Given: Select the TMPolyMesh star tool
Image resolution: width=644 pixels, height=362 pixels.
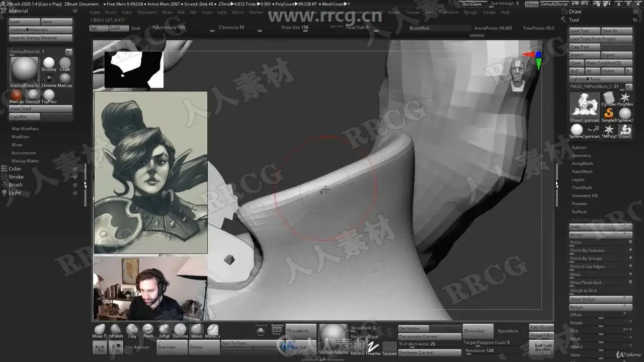Looking at the screenshot, I should (x=609, y=131).
